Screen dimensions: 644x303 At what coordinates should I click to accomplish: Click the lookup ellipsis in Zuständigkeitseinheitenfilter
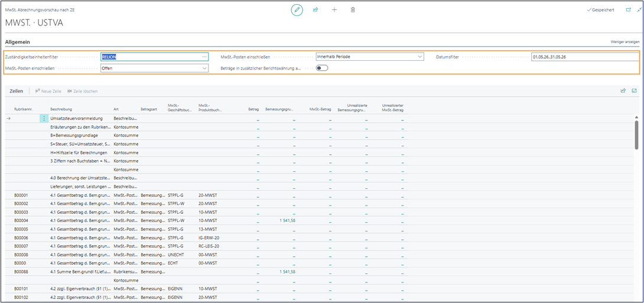tap(204, 57)
